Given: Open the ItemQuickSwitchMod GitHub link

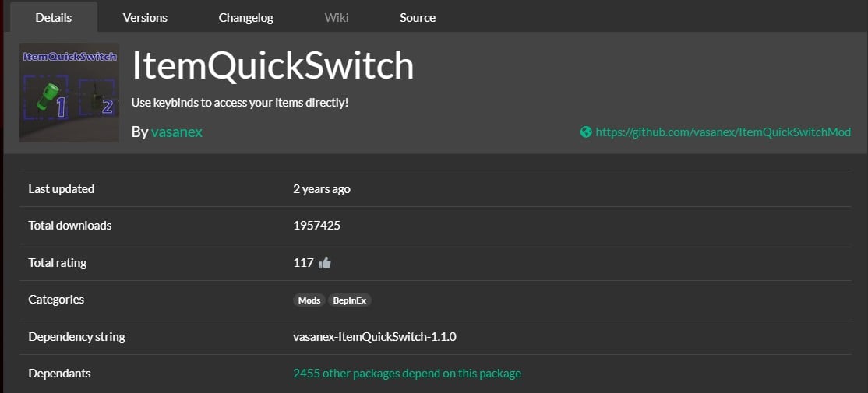Looking at the screenshot, I should click(722, 132).
